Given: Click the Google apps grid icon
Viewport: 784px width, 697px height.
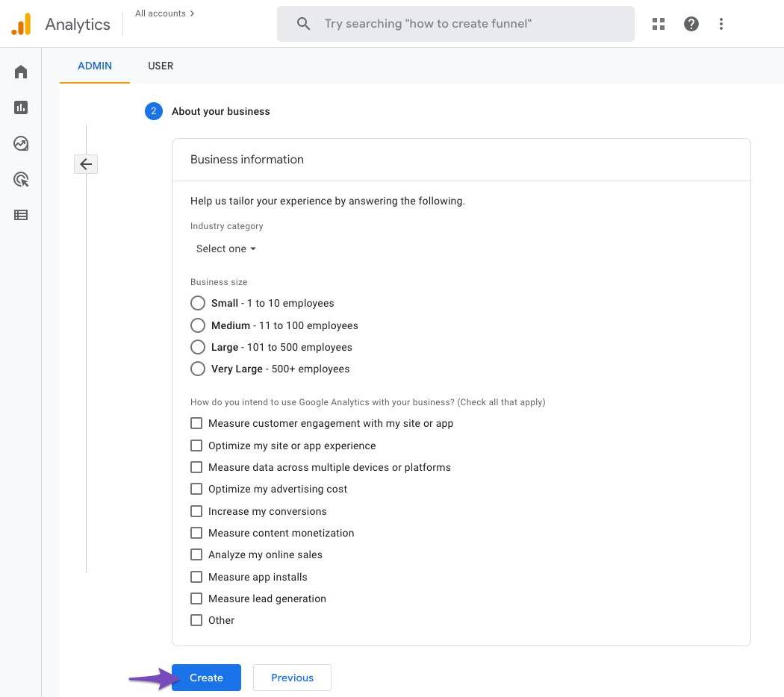Looking at the screenshot, I should pos(658,24).
